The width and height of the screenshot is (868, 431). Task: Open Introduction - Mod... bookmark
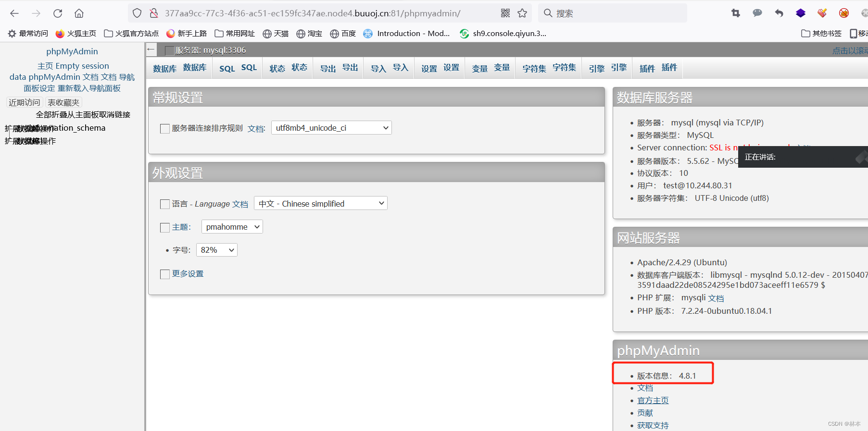[x=407, y=34]
